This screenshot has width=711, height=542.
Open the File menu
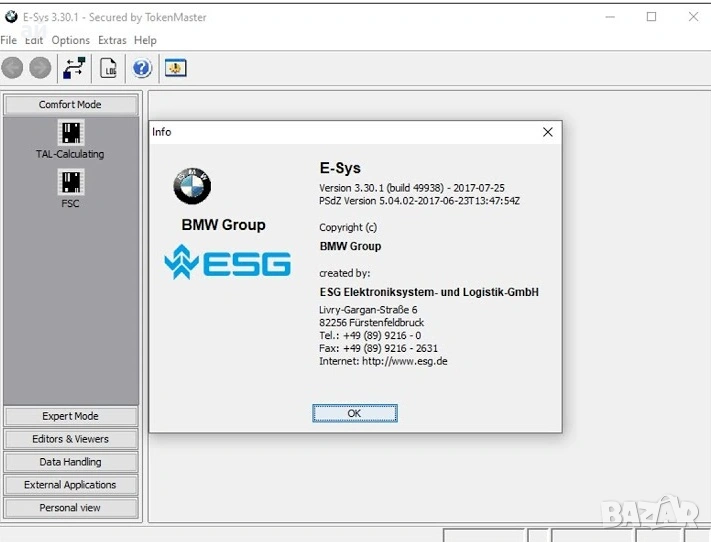(x=8, y=40)
